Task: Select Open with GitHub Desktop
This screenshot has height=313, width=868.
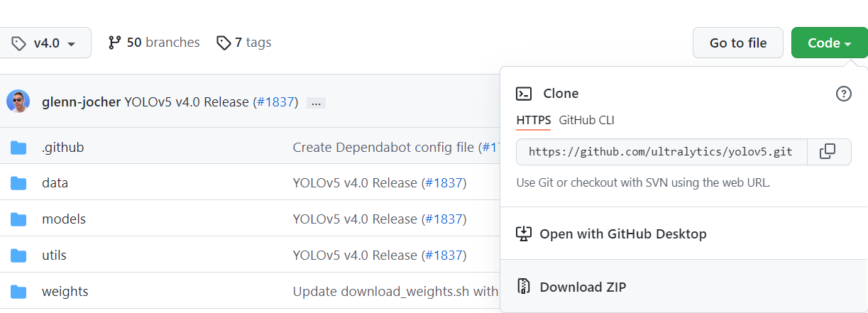Action: pyautogui.click(x=622, y=234)
